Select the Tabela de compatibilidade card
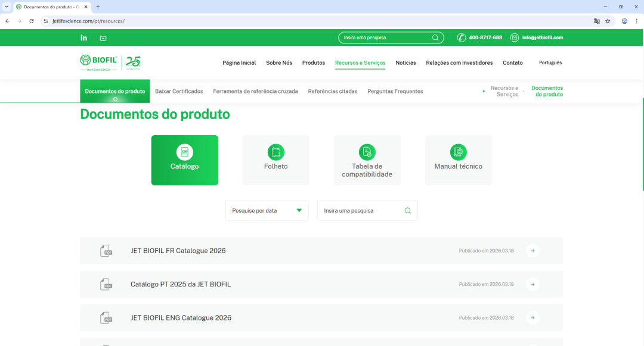Image resolution: width=644 pixels, height=346 pixels. point(367,160)
